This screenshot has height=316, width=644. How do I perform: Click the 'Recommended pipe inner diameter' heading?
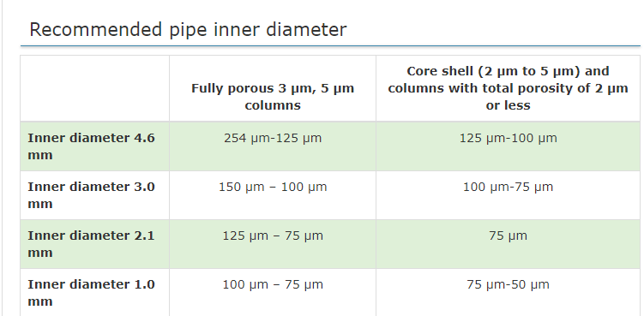click(x=188, y=30)
